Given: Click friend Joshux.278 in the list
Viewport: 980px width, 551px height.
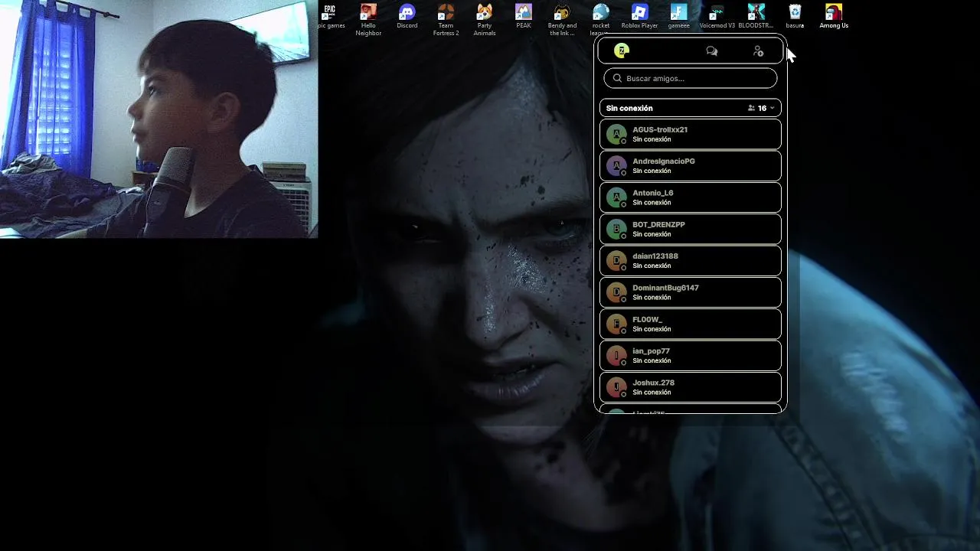Looking at the screenshot, I should pos(691,387).
